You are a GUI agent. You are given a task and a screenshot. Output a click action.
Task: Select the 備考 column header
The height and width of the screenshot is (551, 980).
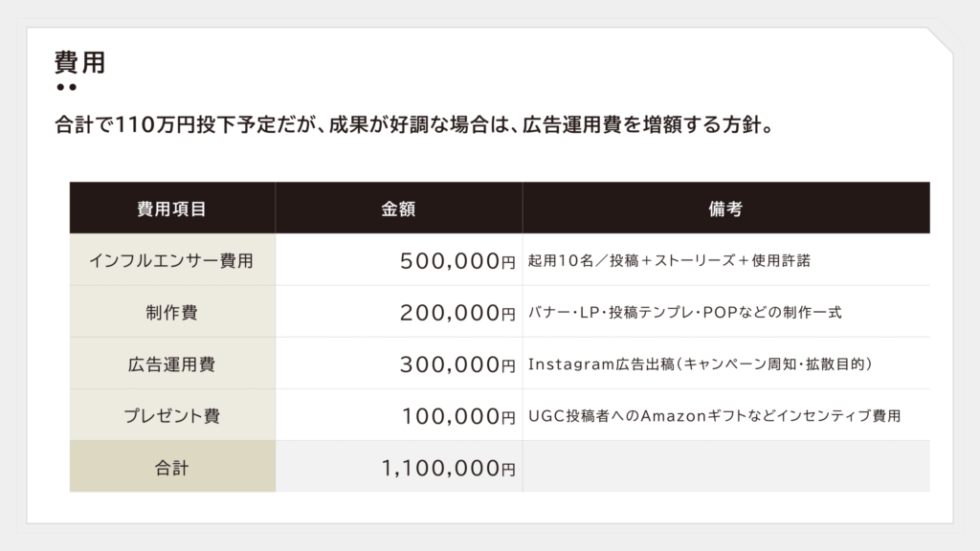pos(726,208)
